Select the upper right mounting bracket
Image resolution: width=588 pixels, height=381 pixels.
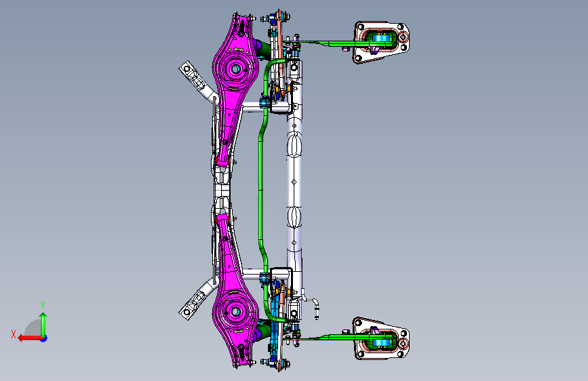pyautogui.click(x=380, y=41)
